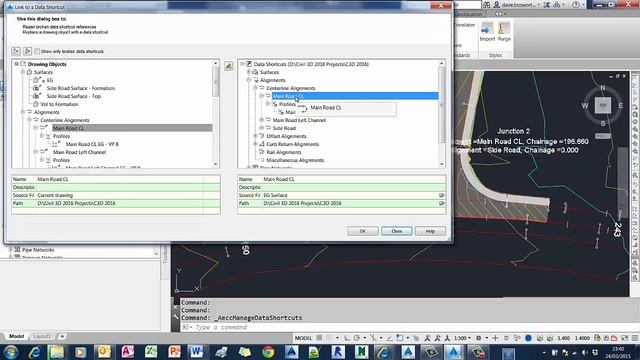Click the first toolbar icon above Drawing Objects
Viewport: 640px width, 360px height.
point(16,51)
